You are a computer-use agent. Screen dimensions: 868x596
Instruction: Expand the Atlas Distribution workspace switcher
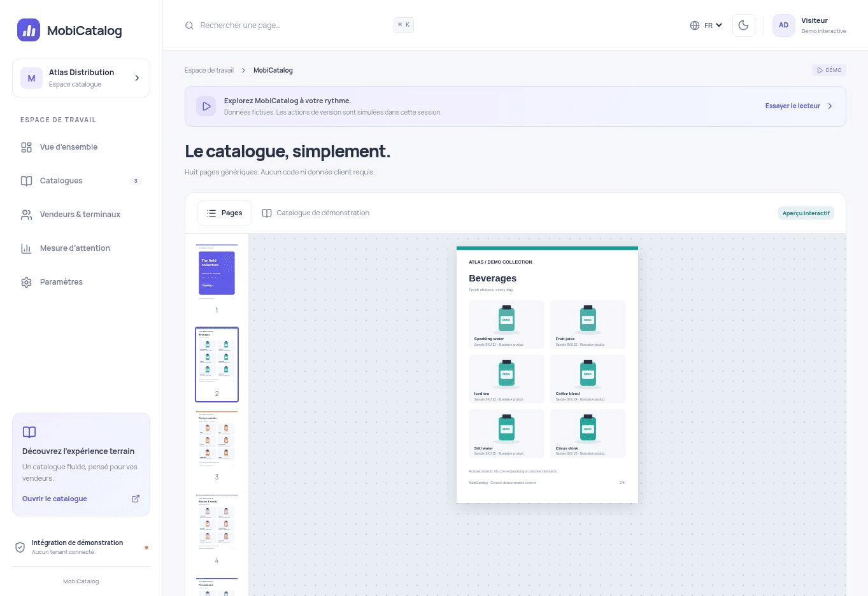[x=81, y=78]
